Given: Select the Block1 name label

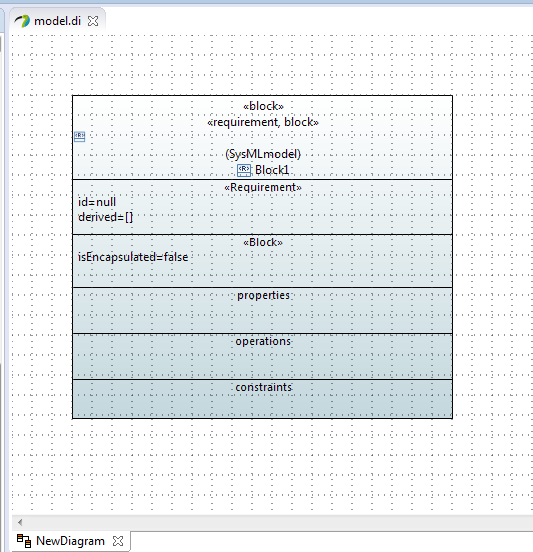Looking at the screenshot, I should pyautogui.click(x=272, y=170).
